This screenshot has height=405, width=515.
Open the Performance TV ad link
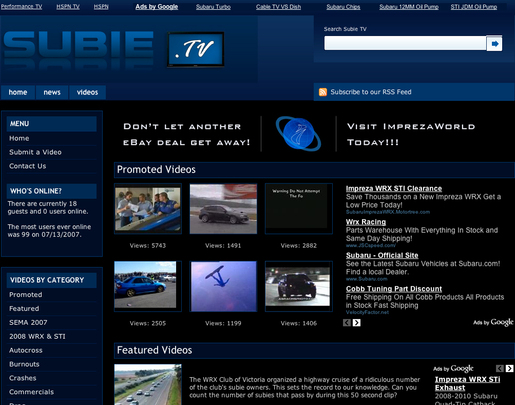pos(21,7)
